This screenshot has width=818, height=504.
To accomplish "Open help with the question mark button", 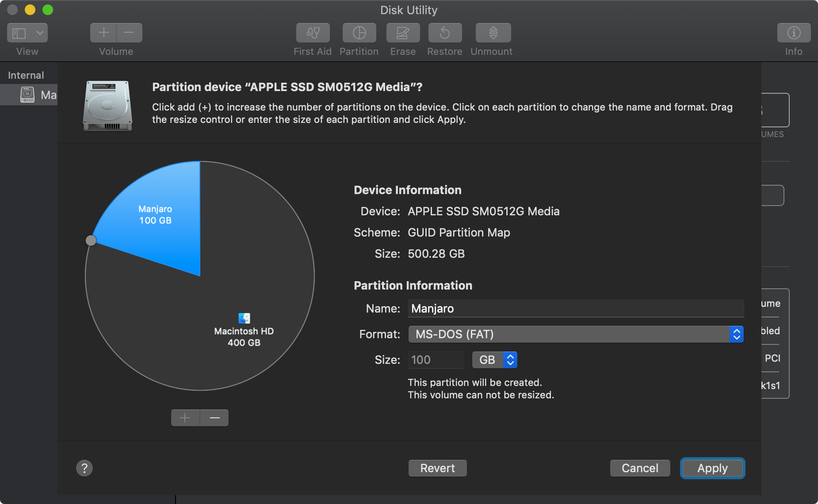I will pyautogui.click(x=84, y=468).
